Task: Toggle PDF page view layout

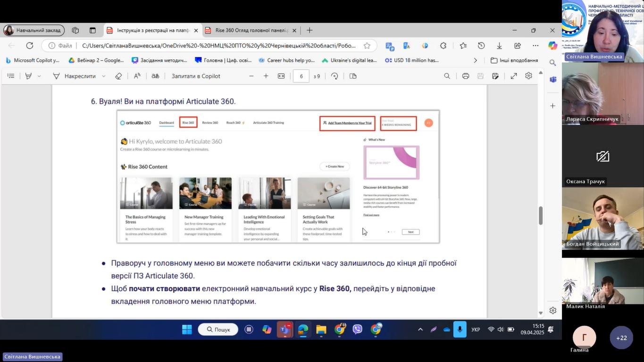Action: [353, 76]
